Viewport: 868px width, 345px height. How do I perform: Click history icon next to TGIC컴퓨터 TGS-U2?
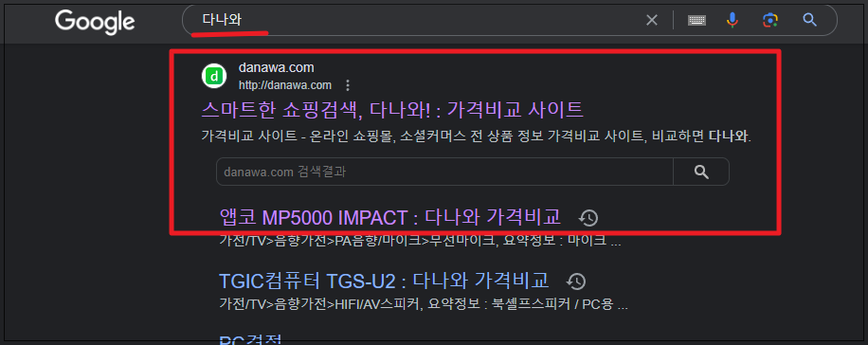pyautogui.click(x=576, y=281)
